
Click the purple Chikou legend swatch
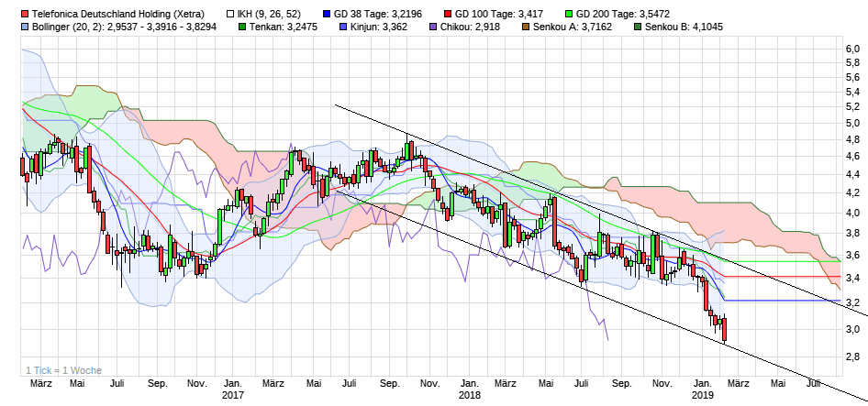coord(434,27)
